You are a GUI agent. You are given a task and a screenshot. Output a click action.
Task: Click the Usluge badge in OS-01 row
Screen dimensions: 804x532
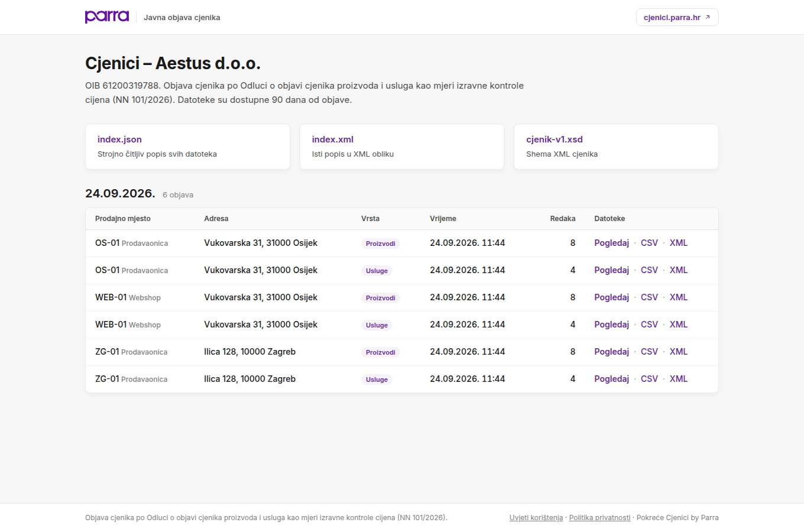(x=377, y=271)
